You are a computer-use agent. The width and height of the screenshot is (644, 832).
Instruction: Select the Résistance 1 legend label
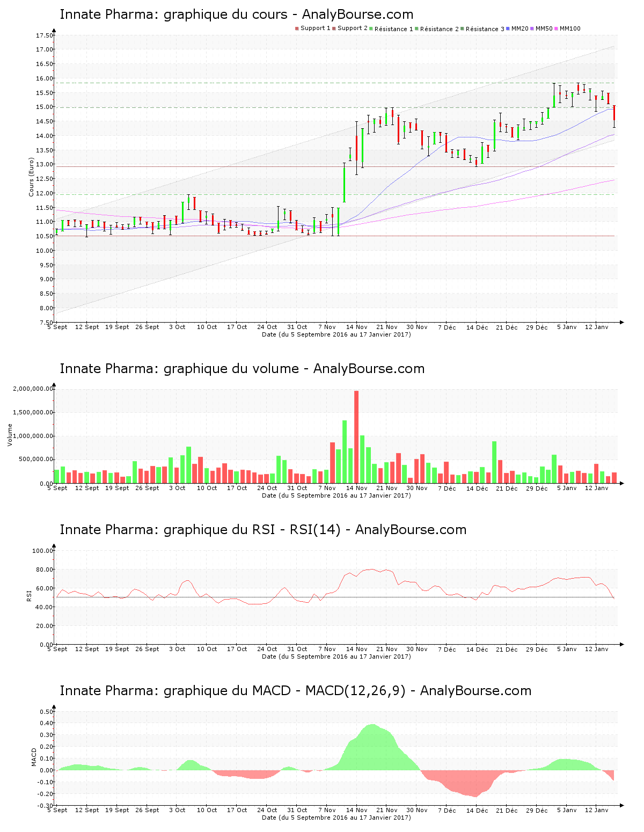pyautogui.click(x=394, y=28)
